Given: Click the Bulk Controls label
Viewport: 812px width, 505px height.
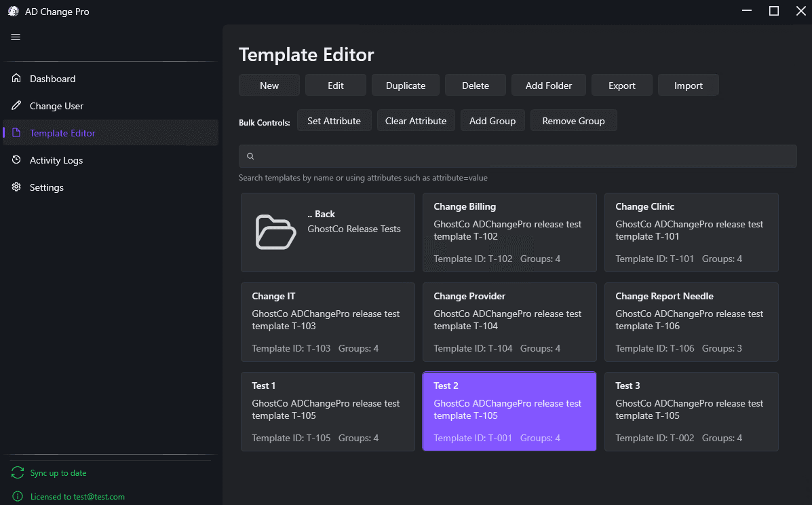Looking at the screenshot, I should [264, 123].
